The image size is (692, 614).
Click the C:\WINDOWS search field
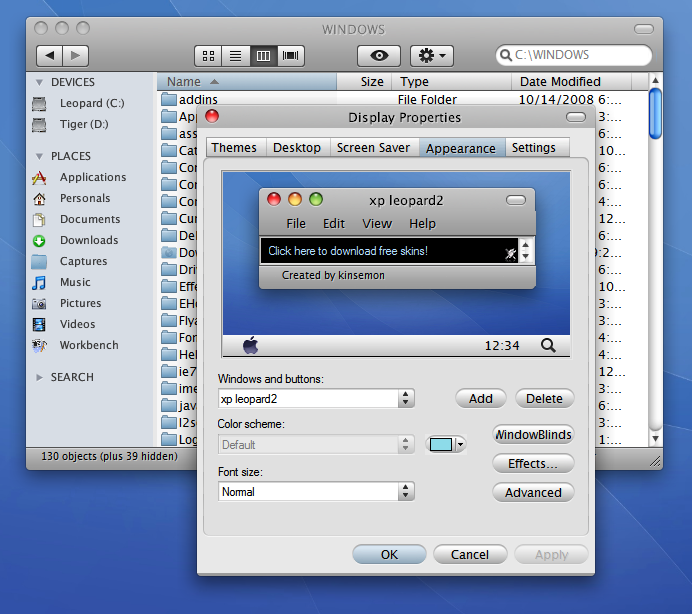tap(574, 55)
